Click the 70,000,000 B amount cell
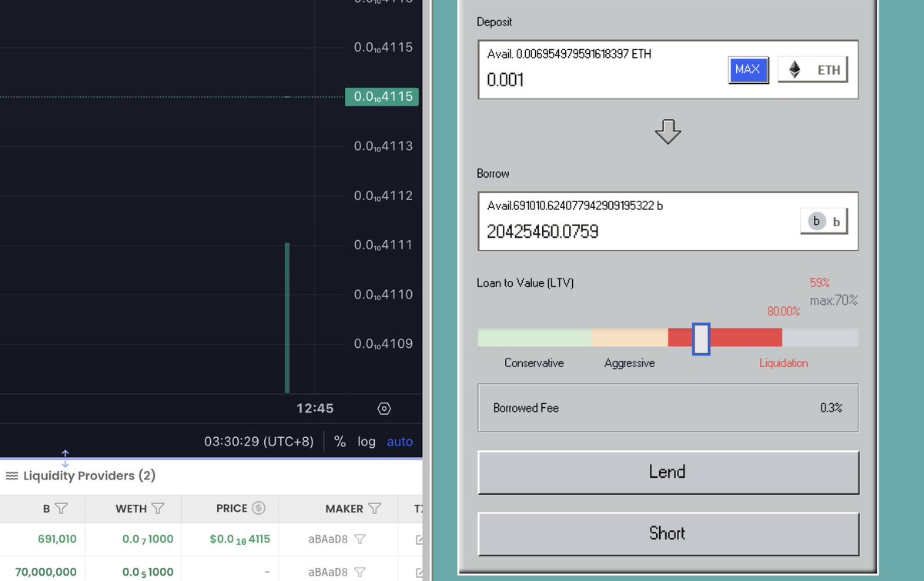Screen dimensions: 924x581 pyautogui.click(x=46, y=573)
